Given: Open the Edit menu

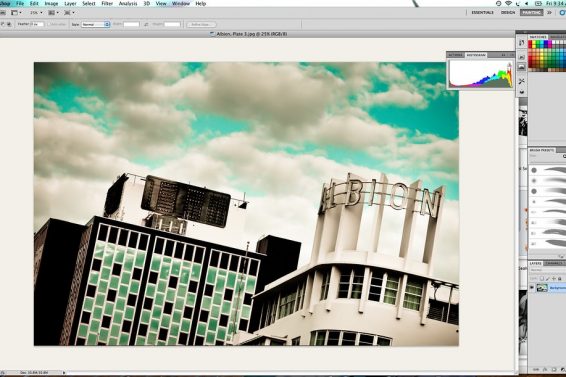Looking at the screenshot, I should tap(34, 4).
